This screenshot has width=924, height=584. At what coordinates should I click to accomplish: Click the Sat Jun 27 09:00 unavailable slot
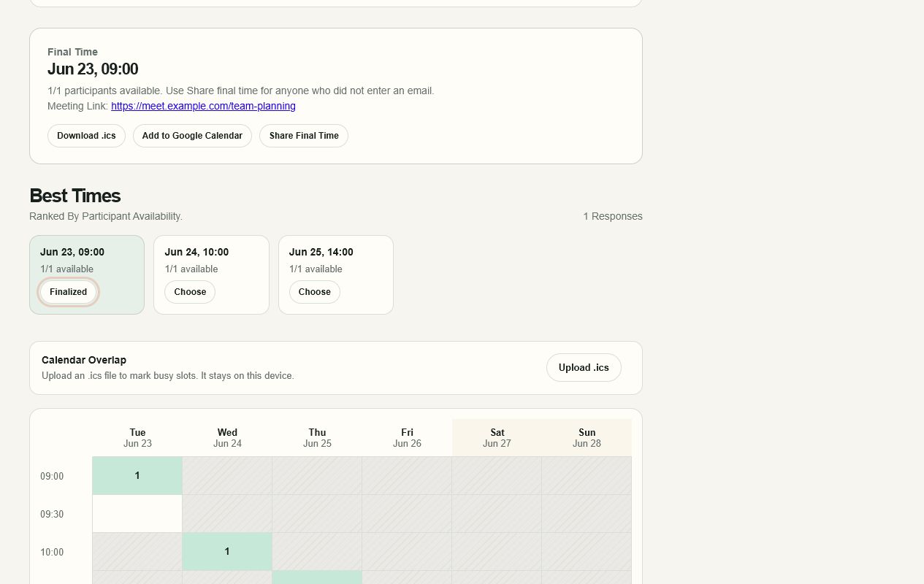[497, 476]
